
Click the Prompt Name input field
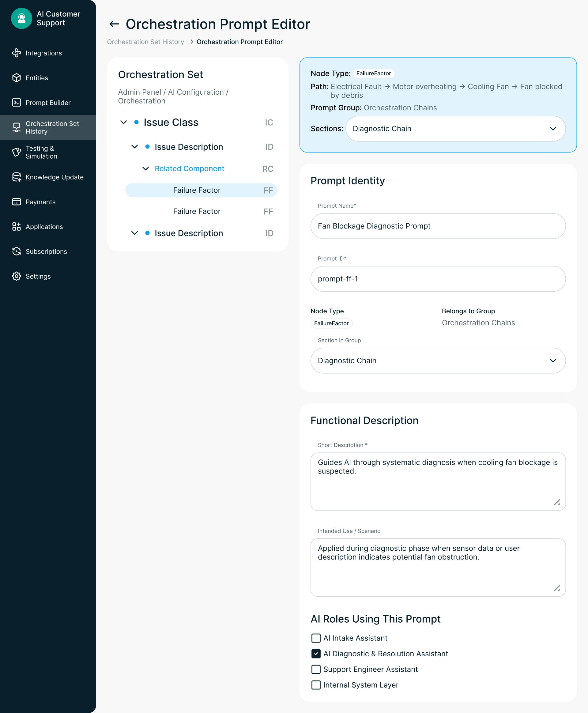point(438,226)
